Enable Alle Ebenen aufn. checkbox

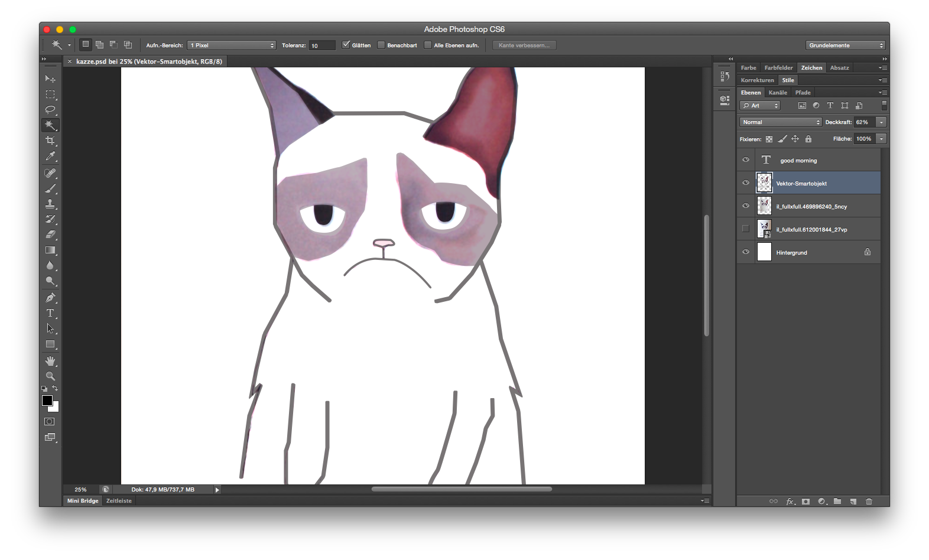pyautogui.click(x=428, y=45)
